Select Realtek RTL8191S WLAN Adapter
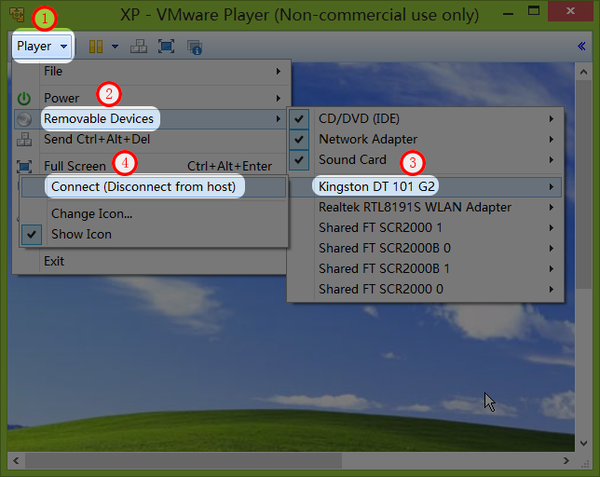The width and height of the screenshot is (600, 477). pos(425,207)
